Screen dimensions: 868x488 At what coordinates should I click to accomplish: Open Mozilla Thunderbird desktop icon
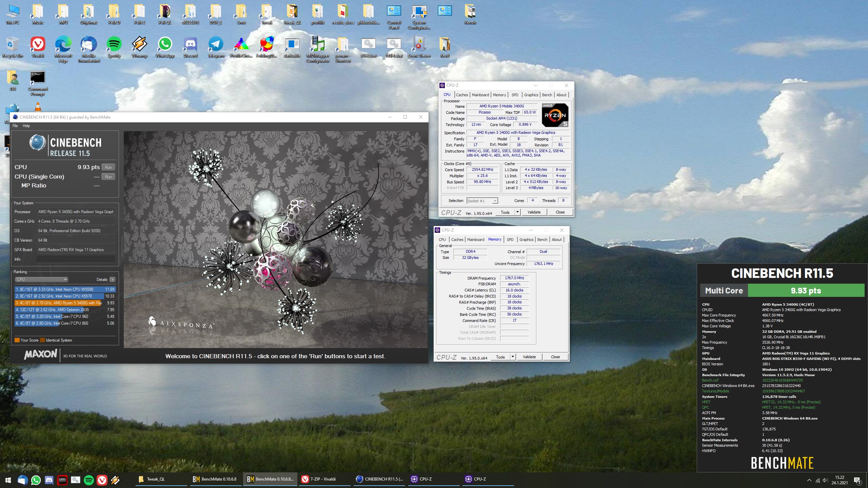coord(88,49)
